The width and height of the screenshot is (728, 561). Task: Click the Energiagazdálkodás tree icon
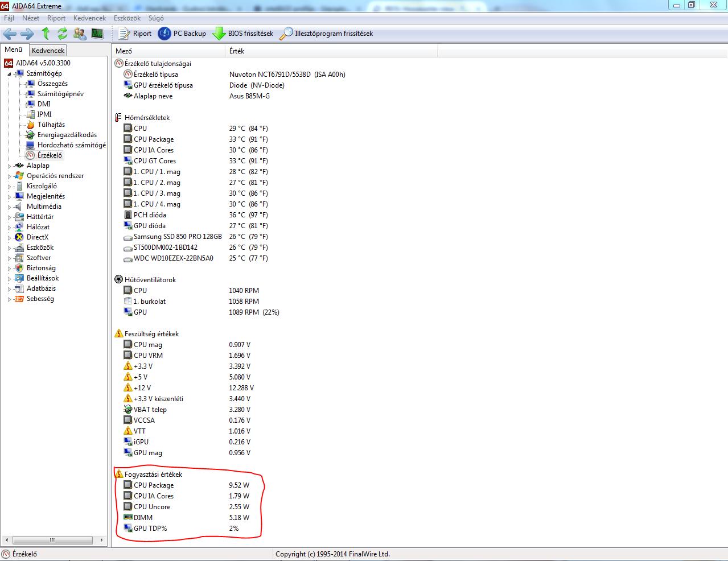coord(30,135)
